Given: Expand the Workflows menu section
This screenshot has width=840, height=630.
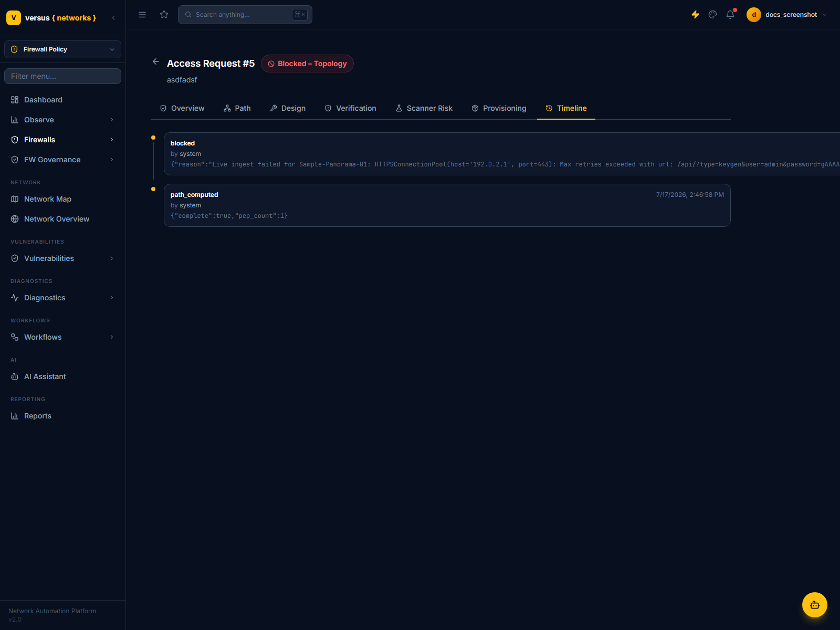Looking at the screenshot, I should point(62,337).
